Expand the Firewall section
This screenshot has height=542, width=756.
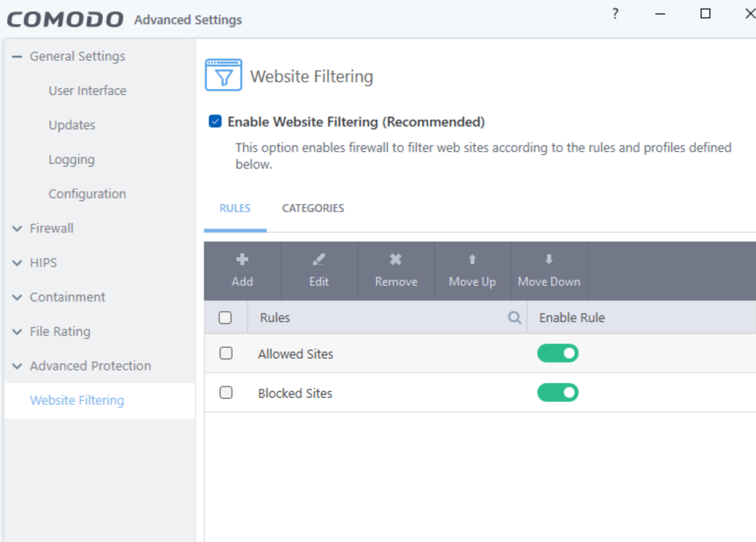coord(18,228)
